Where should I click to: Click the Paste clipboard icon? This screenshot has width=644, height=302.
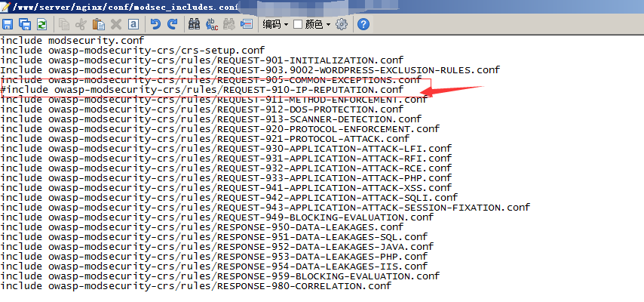pyautogui.click(x=98, y=24)
